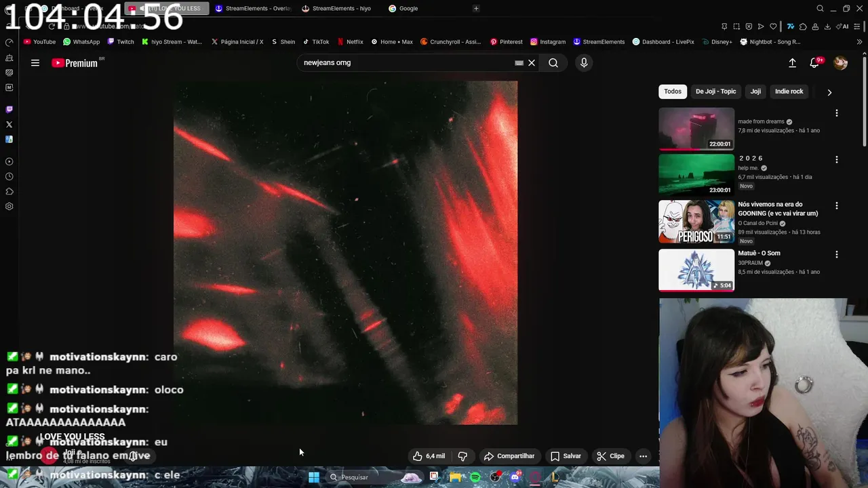Click the Compartilhar share button

[x=509, y=456]
